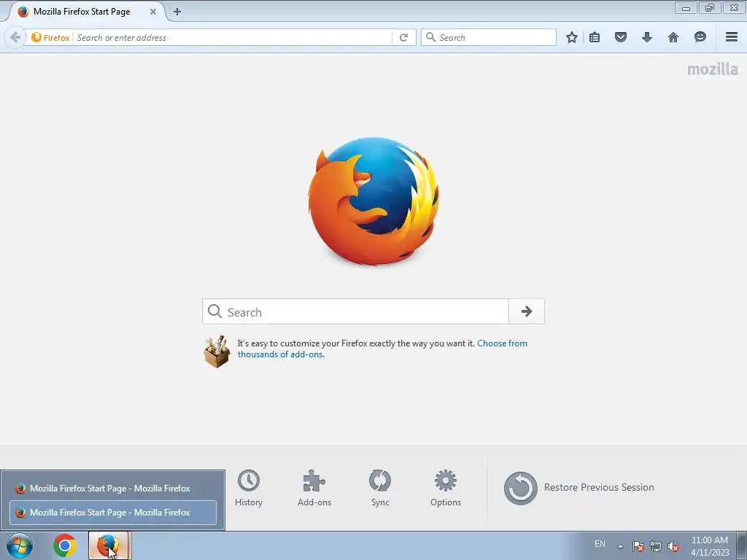Launch Chrome from the taskbar
Image resolution: width=747 pixels, height=560 pixels.
pos(65,545)
